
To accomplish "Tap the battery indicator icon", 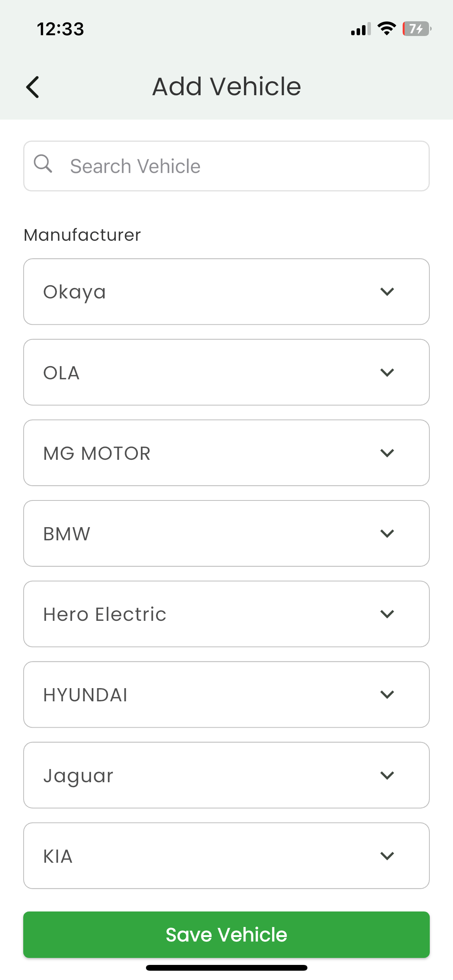I will (417, 29).
